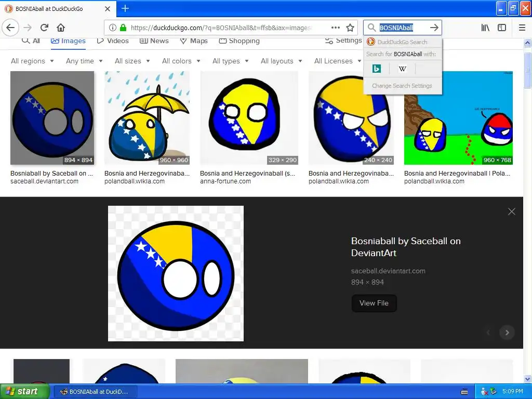Open the umbrella Bosnia ball thumbnail
This screenshot has height=399, width=532.
(x=147, y=118)
